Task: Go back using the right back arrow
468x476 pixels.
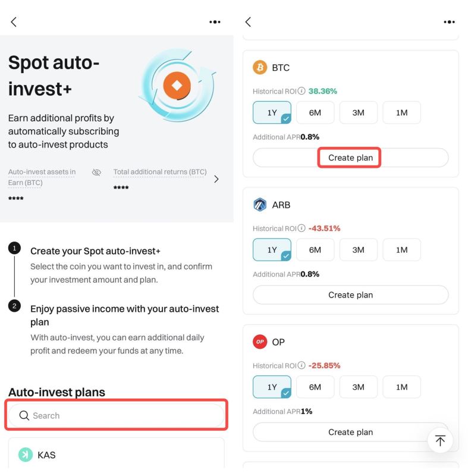Action: coord(248,21)
